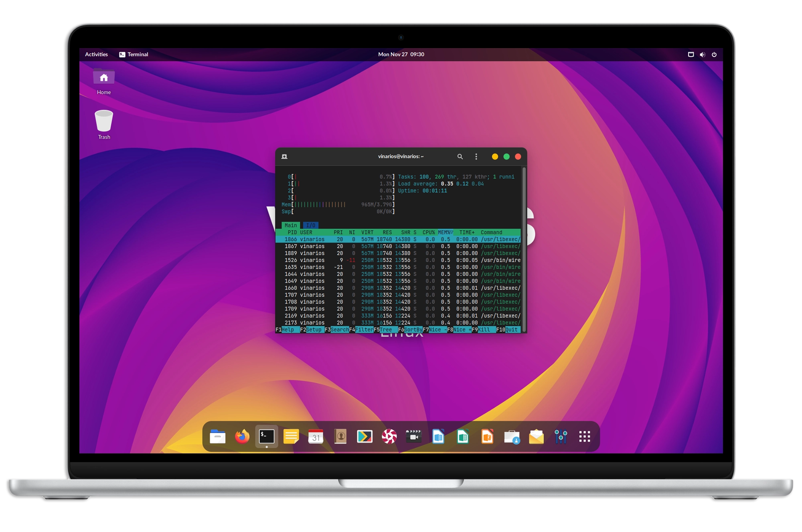Open the Trash on desktop
Viewport: 802px width, 532px height.
click(104, 125)
